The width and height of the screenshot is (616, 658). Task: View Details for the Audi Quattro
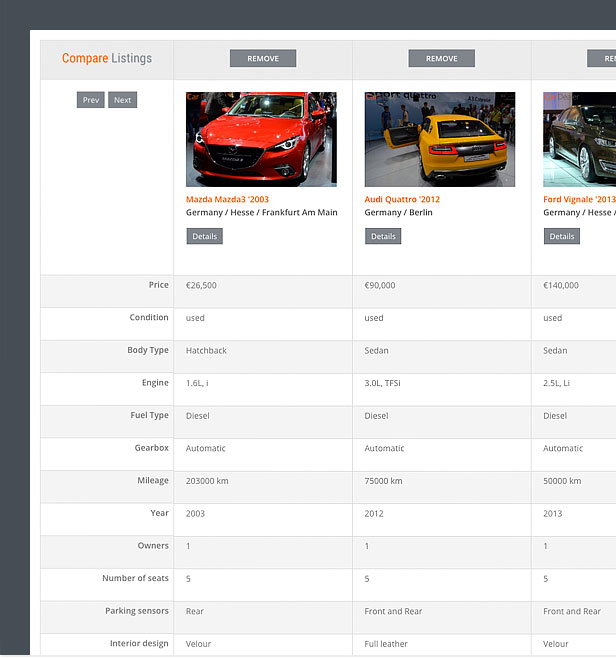tap(383, 237)
